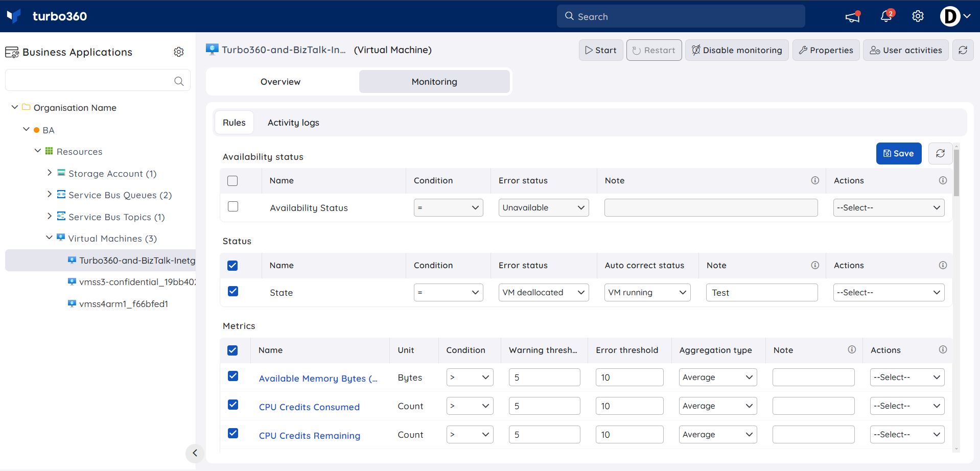Screen dimensions: 980x471
Task: Click the Virtual Machines group icon
Action: 61,238
